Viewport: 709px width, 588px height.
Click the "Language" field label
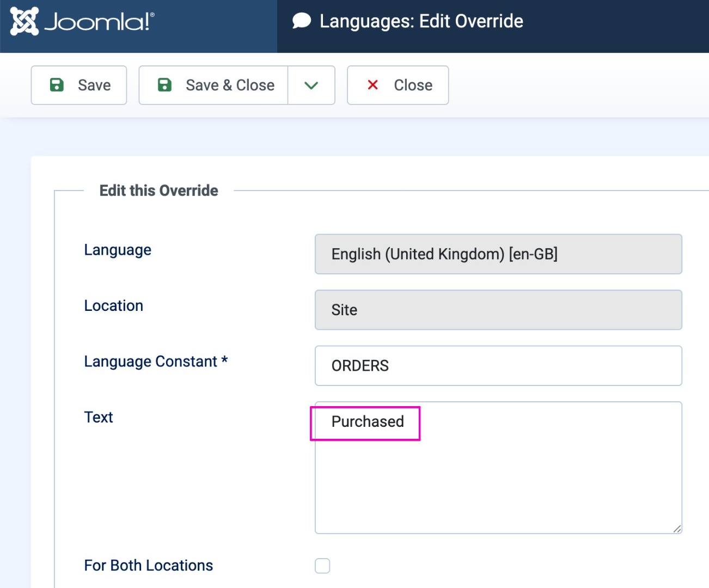(x=118, y=250)
